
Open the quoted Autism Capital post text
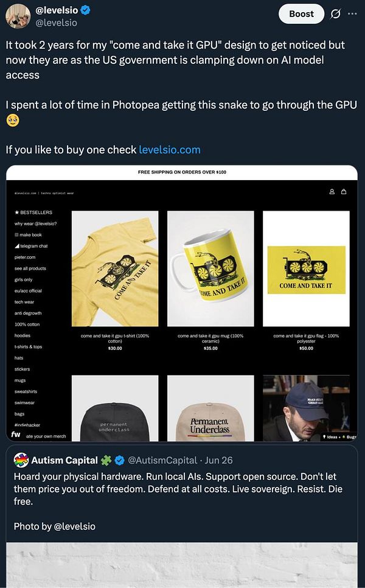178,489
